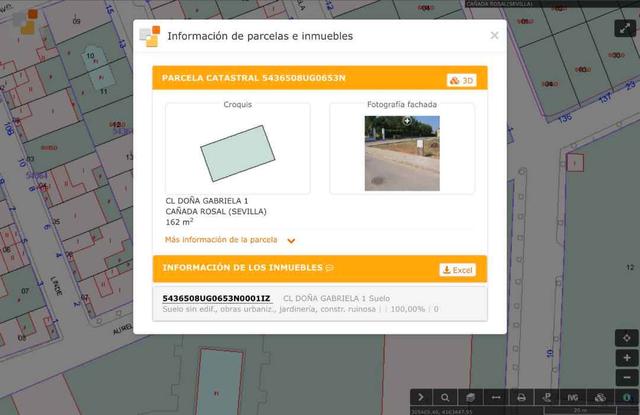Expand the bottom toolbar arrow
Viewport: 640px width, 415px height.
[422, 397]
